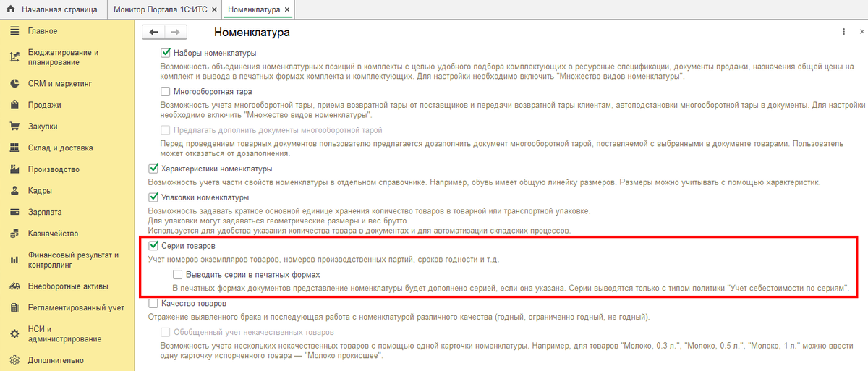Toggle Обобщенный учет некачественных товаров checkbox
Viewport: 868px width, 371px height.
[165, 332]
